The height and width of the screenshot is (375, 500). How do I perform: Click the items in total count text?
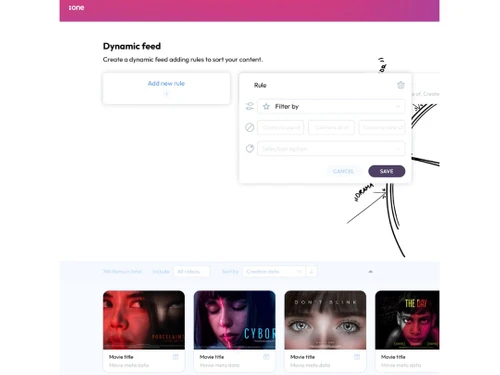click(122, 272)
